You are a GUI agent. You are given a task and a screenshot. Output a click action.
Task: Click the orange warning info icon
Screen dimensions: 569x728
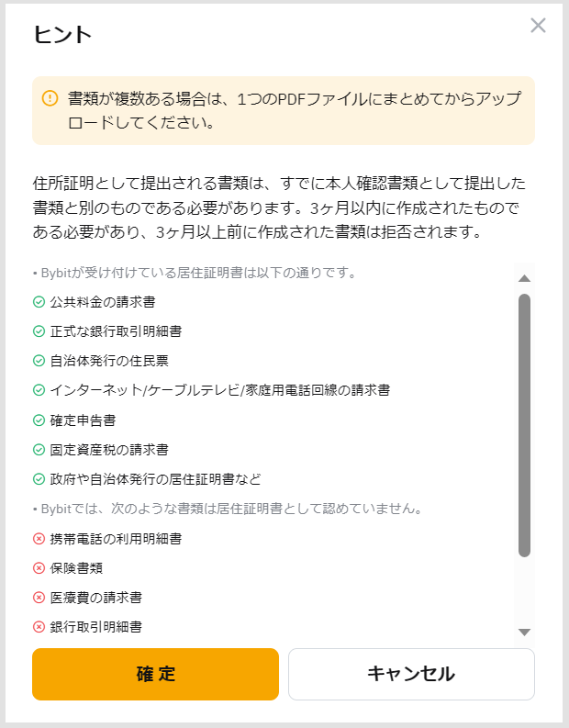pos(50,98)
